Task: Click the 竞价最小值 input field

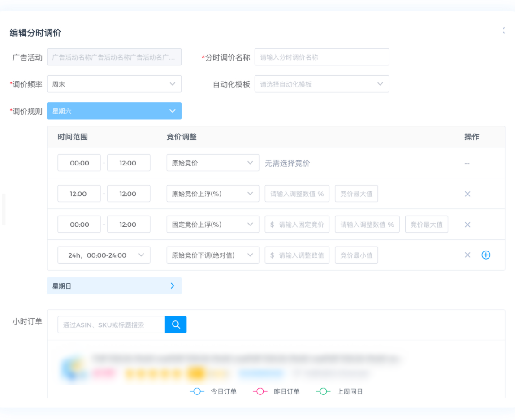Action: [356, 255]
